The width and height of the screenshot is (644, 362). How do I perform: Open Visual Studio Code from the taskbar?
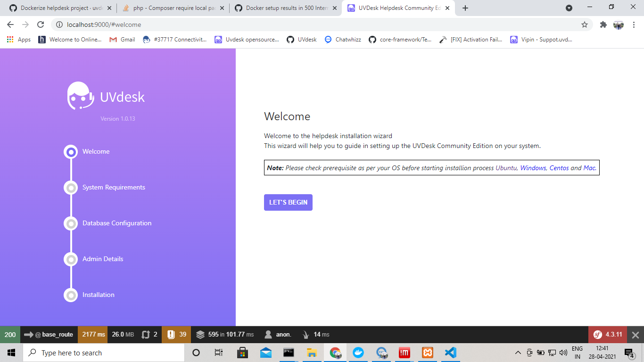[x=450, y=353]
